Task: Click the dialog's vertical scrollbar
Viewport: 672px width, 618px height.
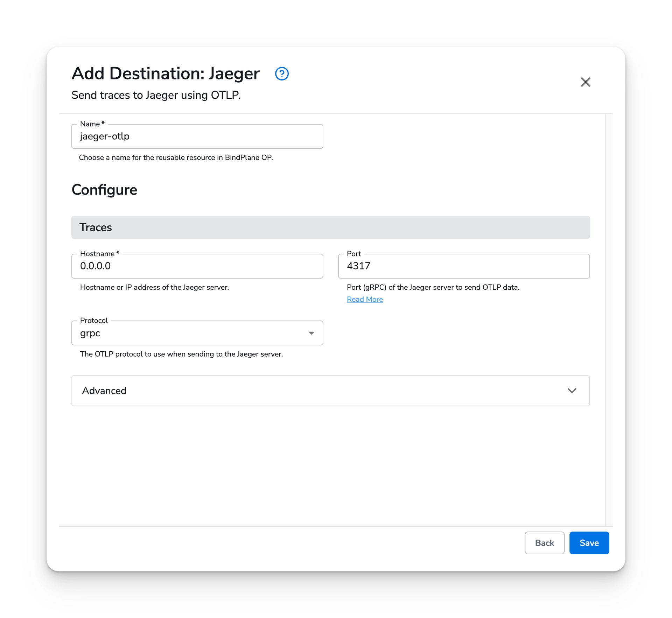Action: [609, 319]
